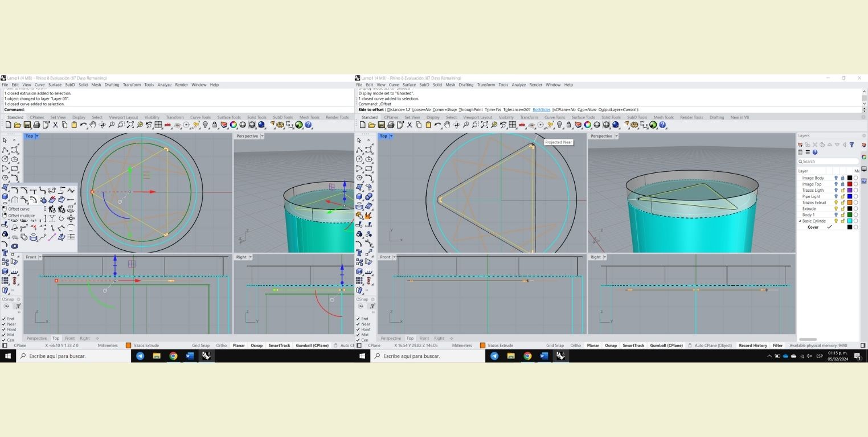Image resolution: width=868 pixels, height=437 pixels.
Task: Click Record History in right status bar
Action: 753,345
